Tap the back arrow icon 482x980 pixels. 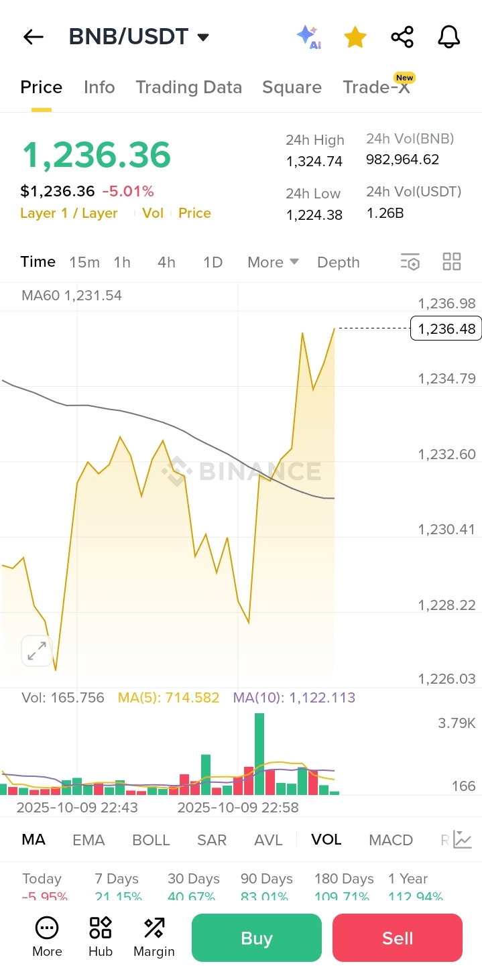[x=33, y=37]
